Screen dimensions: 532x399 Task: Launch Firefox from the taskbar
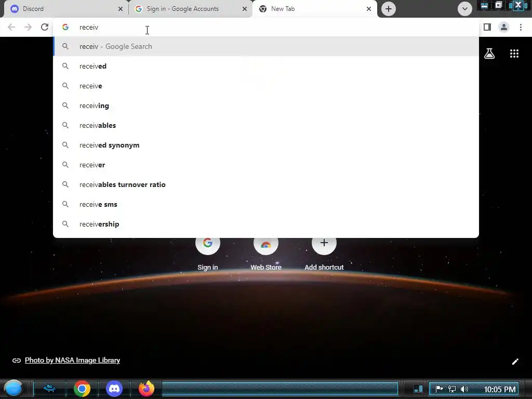(147, 389)
